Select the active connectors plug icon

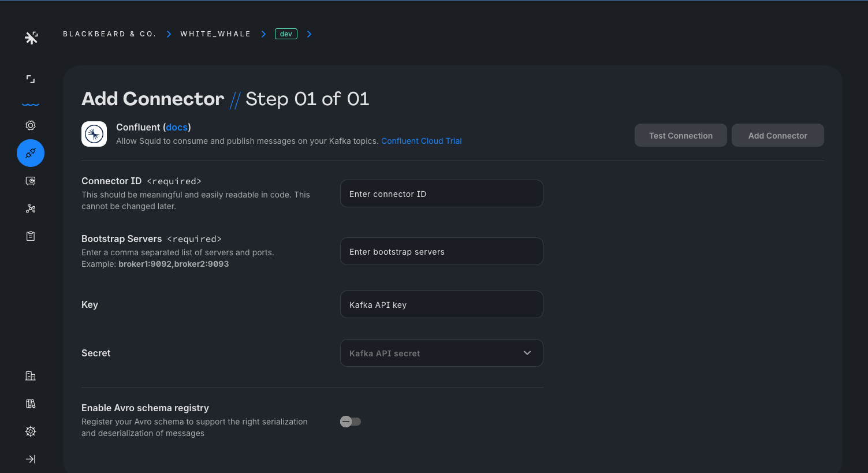[31, 153]
